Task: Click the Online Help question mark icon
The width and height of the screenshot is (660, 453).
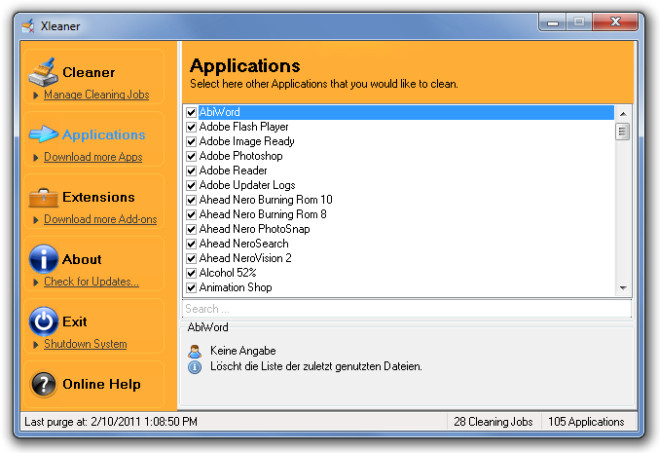Action: click(43, 384)
